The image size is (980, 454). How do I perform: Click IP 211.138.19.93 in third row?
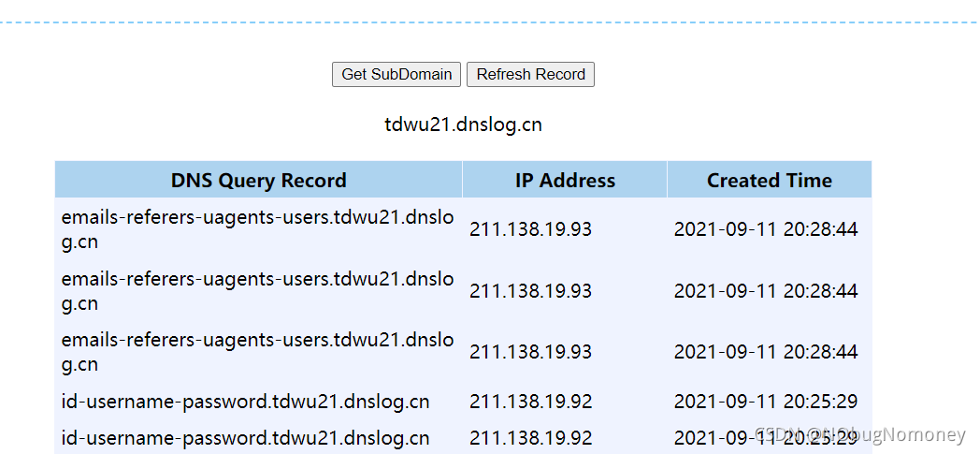[530, 352]
